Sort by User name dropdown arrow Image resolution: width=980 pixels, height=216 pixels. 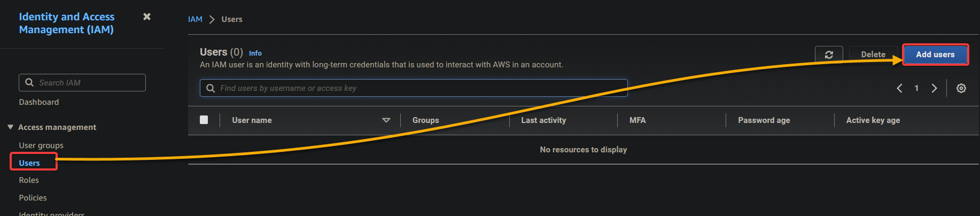click(x=386, y=120)
